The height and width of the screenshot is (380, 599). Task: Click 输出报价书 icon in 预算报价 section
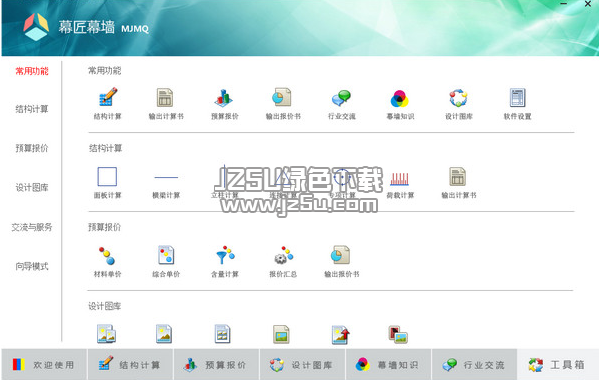tap(341, 255)
